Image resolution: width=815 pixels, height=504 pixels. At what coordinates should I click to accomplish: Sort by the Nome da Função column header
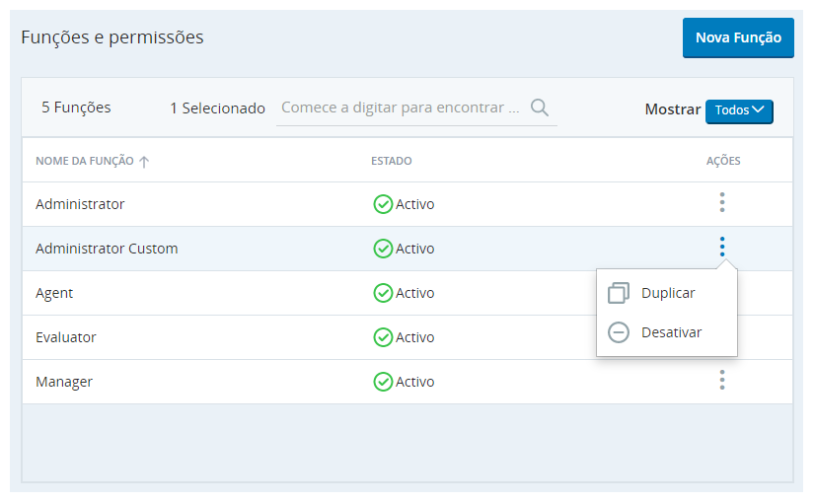pyautogui.click(x=85, y=161)
